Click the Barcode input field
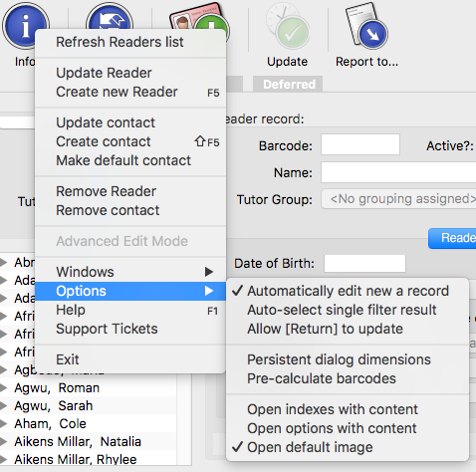 click(x=360, y=144)
